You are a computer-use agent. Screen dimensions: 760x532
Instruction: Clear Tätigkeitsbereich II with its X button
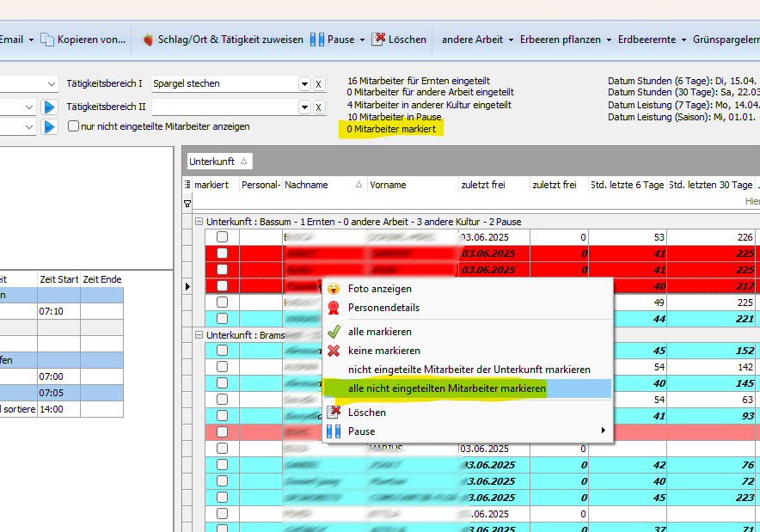point(318,107)
